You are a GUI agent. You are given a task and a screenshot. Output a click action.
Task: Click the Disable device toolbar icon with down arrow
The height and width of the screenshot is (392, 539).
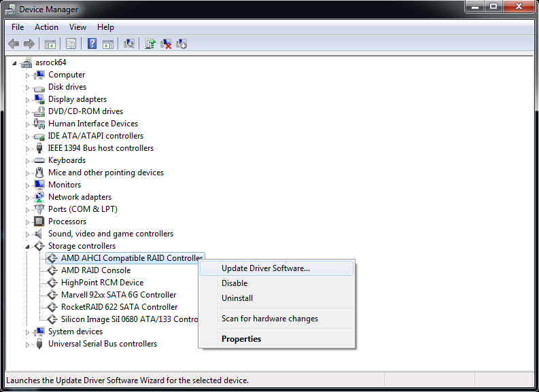pos(181,43)
